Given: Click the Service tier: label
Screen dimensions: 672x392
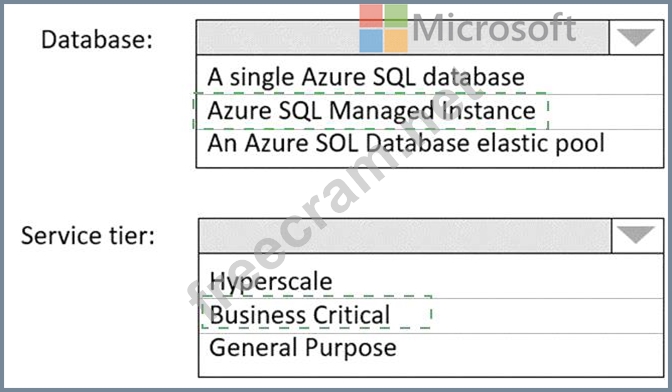Looking at the screenshot, I should tap(88, 236).
